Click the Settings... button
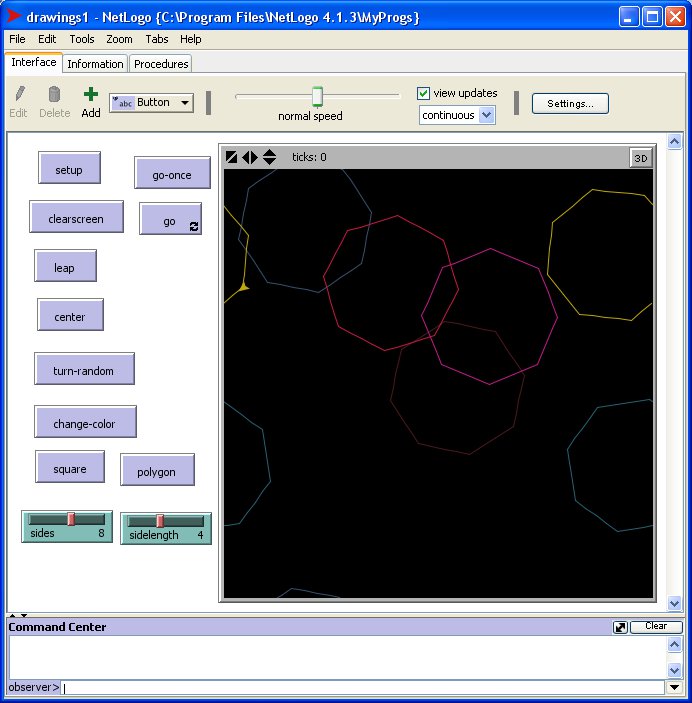692x703 pixels. pos(570,104)
